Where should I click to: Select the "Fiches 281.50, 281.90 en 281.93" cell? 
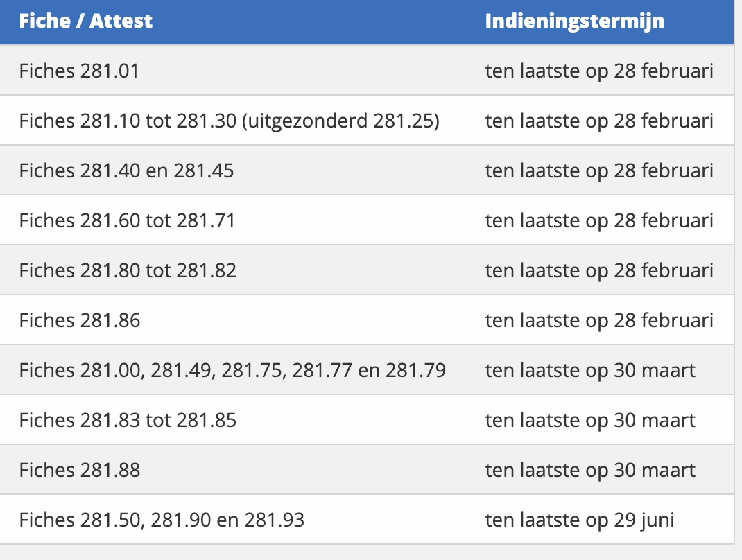(162, 520)
